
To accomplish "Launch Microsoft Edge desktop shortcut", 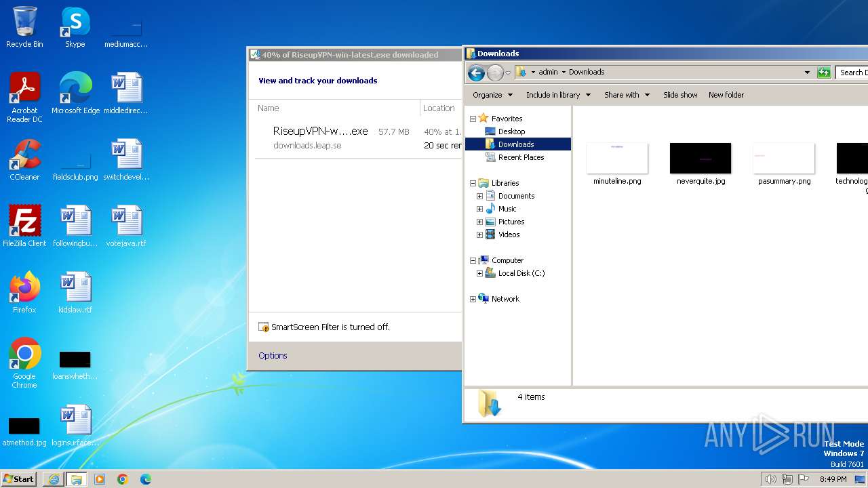I will [x=75, y=94].
